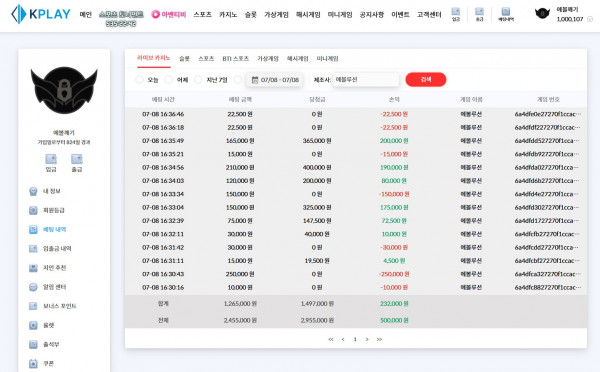
Task: Open 카지노 in the top navigation
Action: point(228,15)
